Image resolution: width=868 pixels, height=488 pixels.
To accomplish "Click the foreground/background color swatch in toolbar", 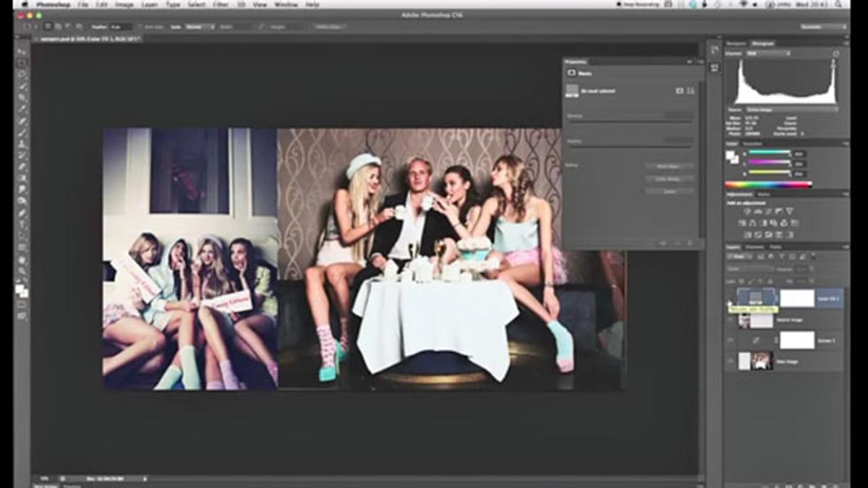I will click(22, 291).
